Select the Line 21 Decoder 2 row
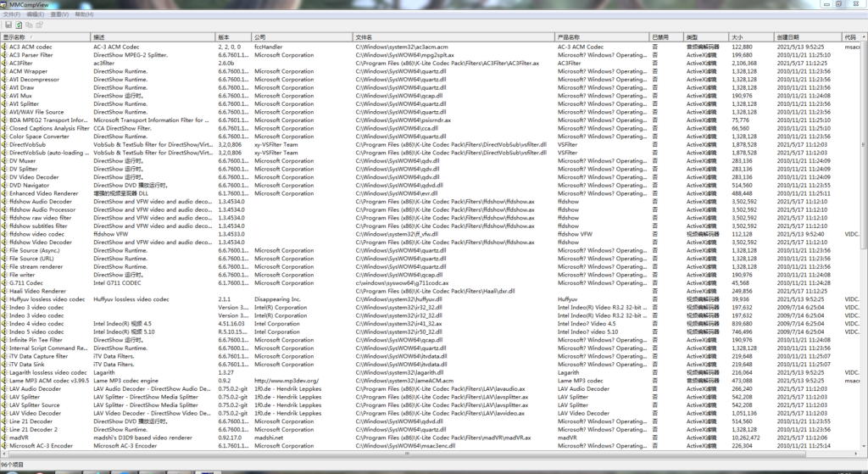Image resolution: width=868 pixels, height=474 pixels. (x=431, y=430)
